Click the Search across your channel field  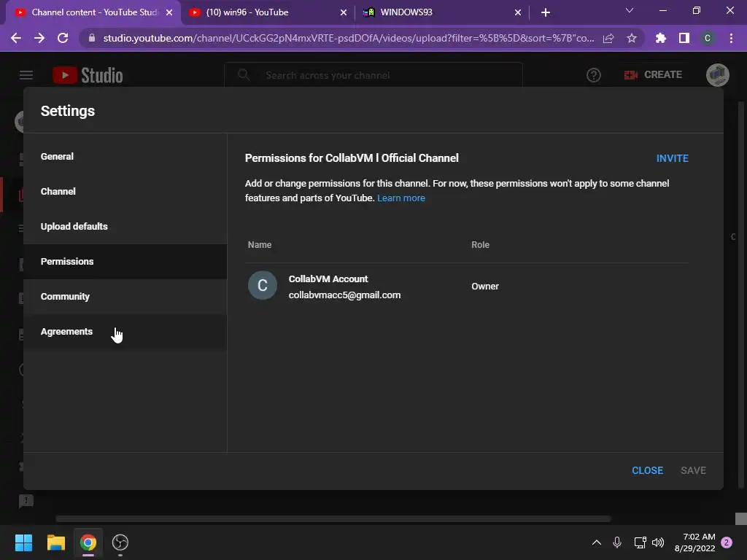tap(373, 75)
